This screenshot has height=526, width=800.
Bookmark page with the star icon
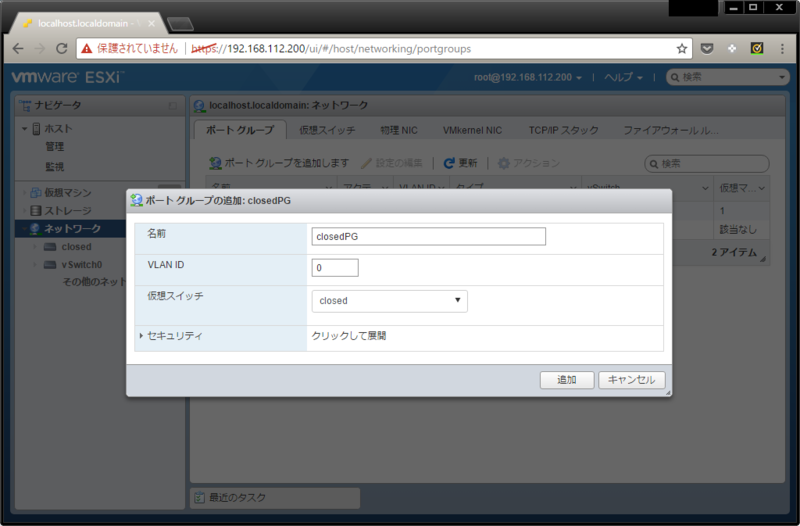(682, 48)
